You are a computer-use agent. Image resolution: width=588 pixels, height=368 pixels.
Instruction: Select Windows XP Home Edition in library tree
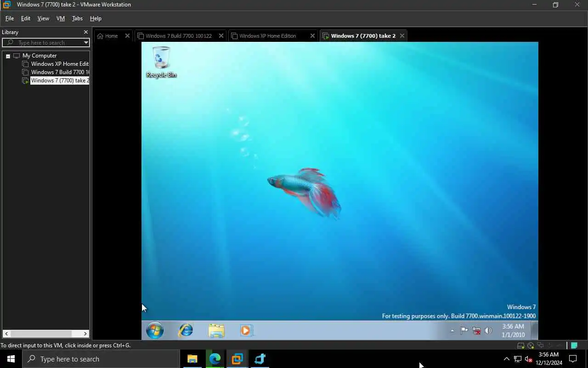[x=60, y=64]
